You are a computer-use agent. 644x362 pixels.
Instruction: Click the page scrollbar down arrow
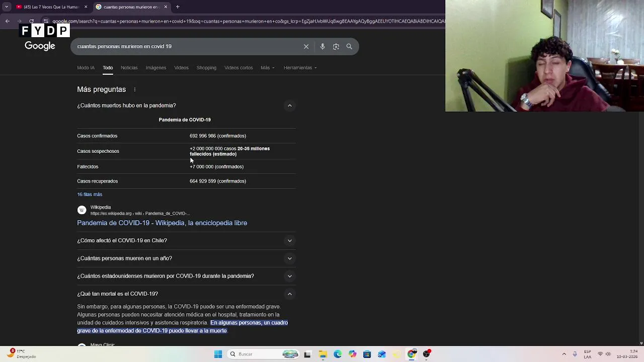point(641,343)
